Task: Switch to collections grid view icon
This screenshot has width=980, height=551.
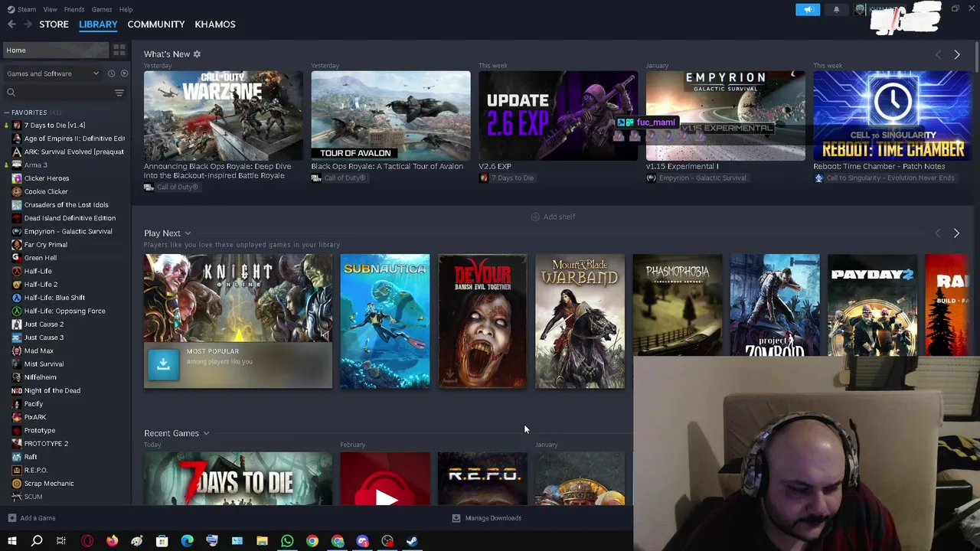Action: point(119,51)
